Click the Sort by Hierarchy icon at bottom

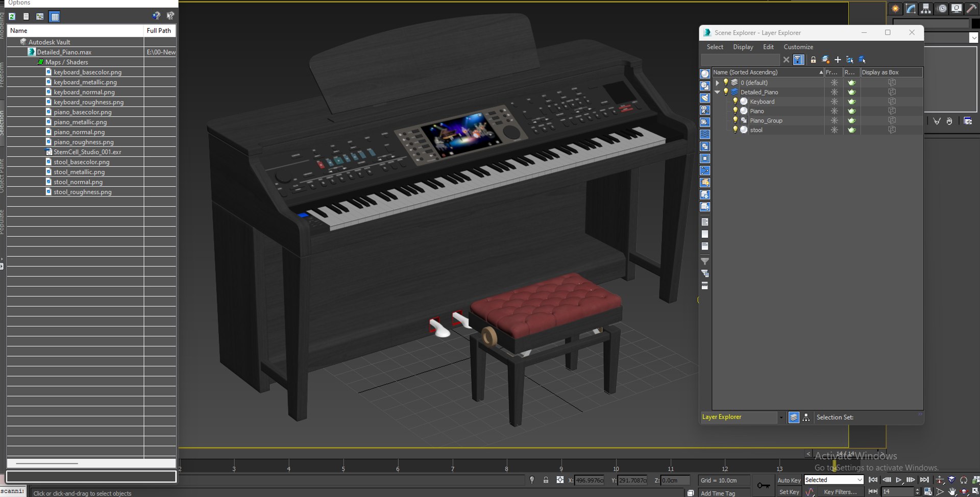coord(806,417)
